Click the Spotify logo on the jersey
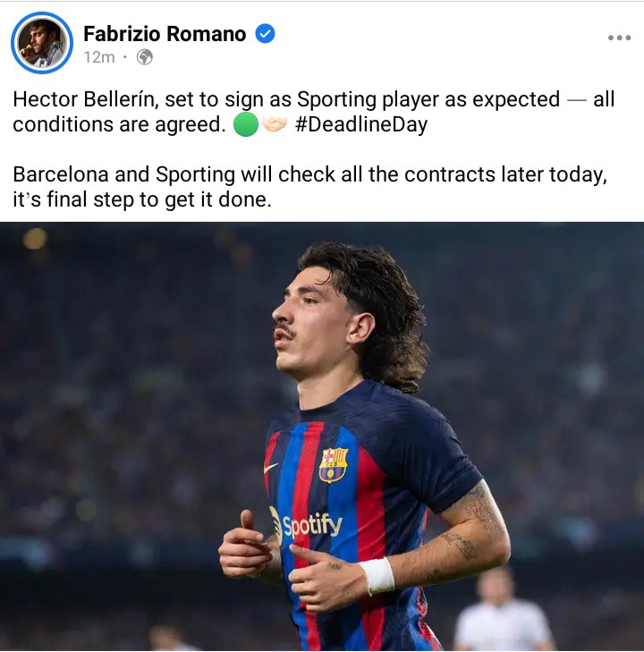644x652 pixels. 307,526
